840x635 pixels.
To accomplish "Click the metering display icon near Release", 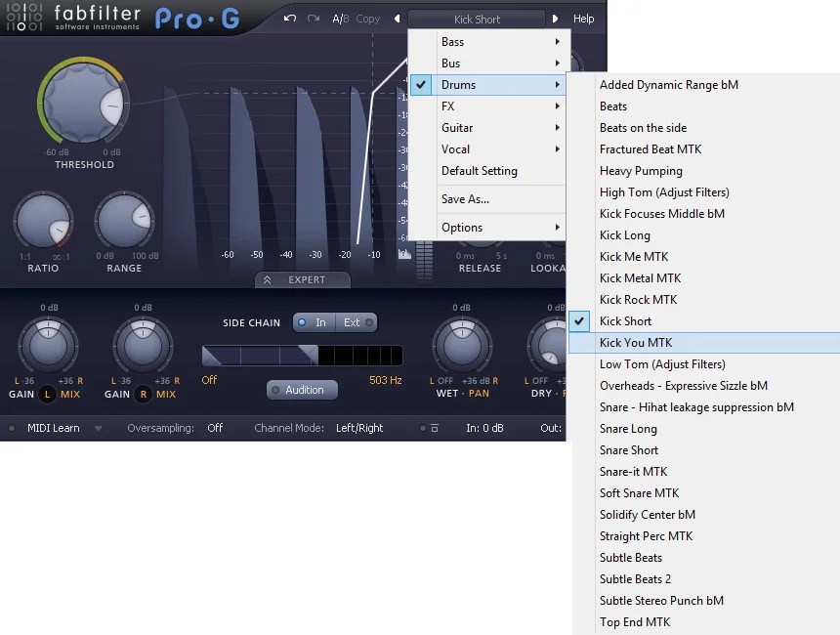I will tap(406, 252).
